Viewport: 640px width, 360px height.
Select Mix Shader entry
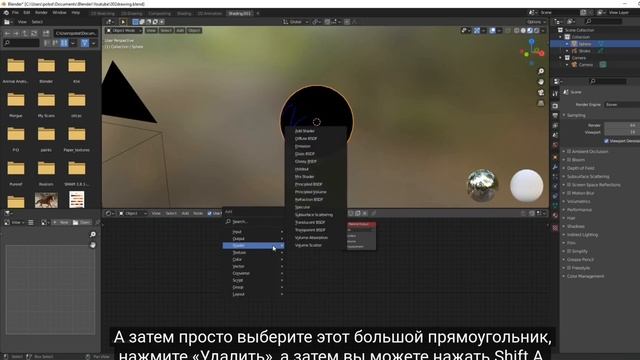click(x=316, y=177)
